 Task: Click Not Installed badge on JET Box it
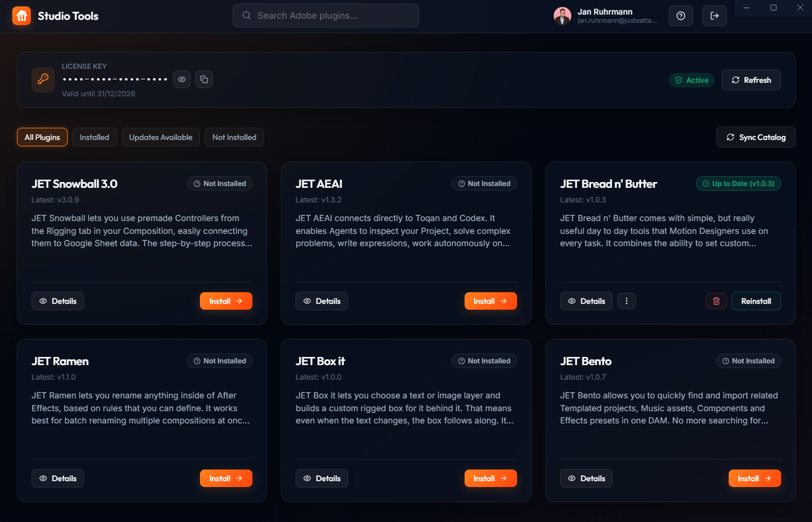pyautogui.click(x=484, y=360)
